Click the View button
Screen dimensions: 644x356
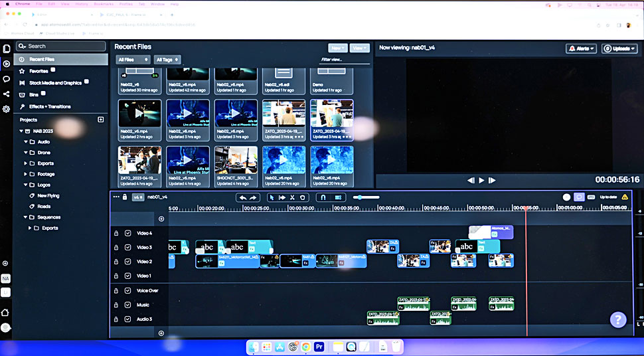pyautogui.click(x=359, y=48)
